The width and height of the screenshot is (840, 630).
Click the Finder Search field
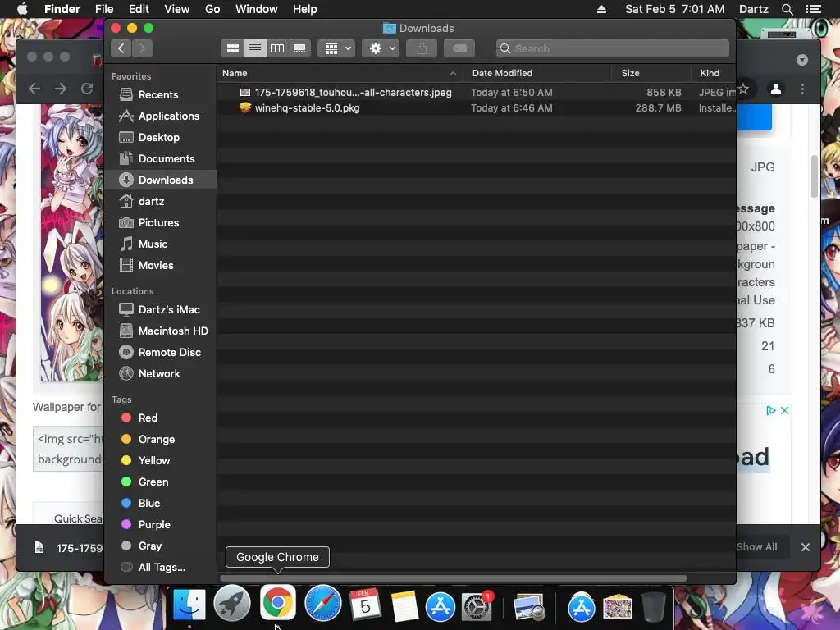[612, 48]
